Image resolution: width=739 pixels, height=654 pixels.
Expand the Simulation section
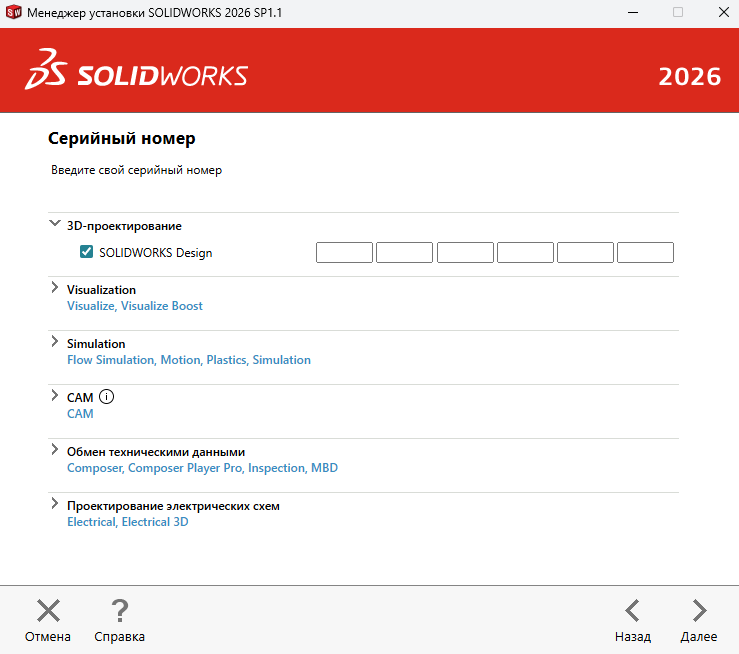click(x=55, y=343)
